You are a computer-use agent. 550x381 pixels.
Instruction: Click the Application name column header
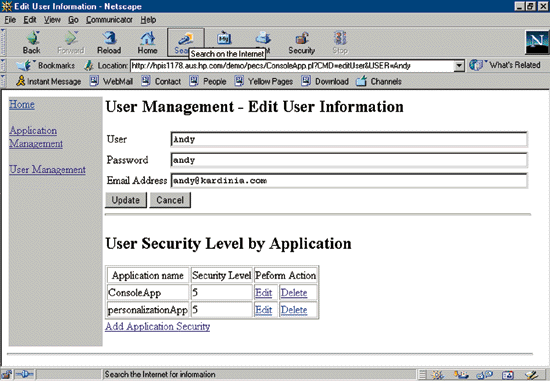148,275
